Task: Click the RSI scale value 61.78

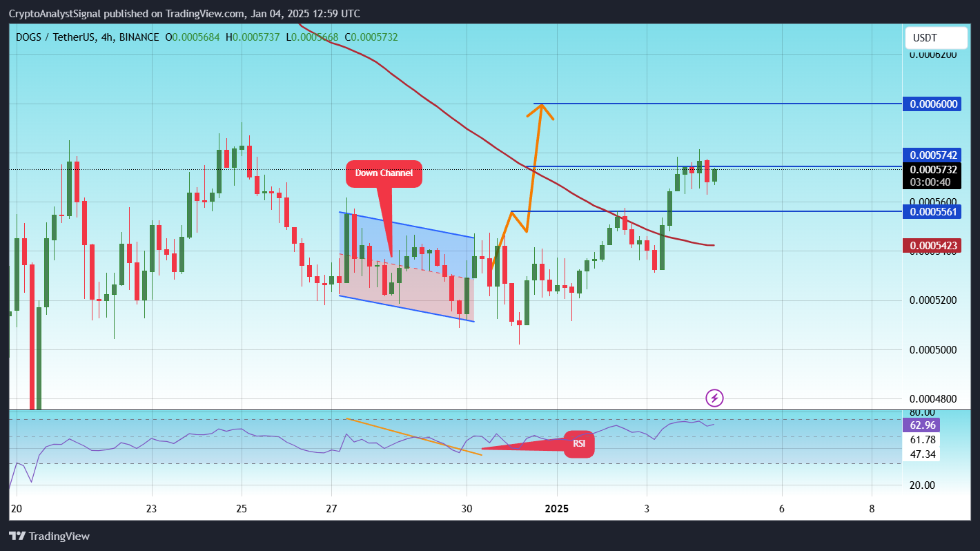Action: 923,439
